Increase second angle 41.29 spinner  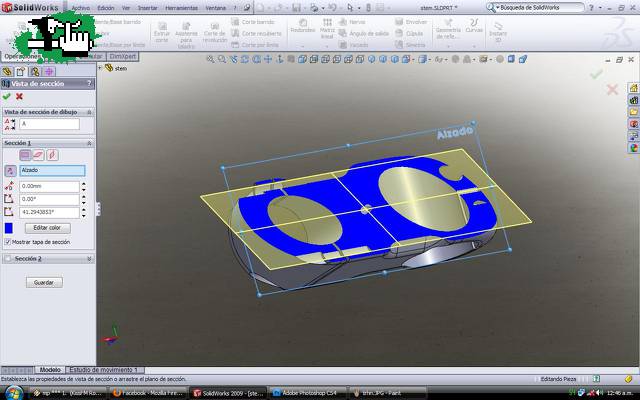[84, 210]
